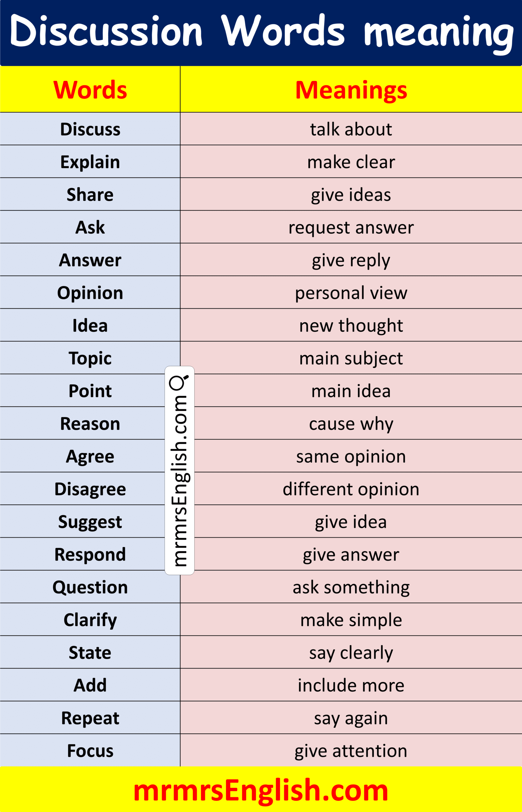Select the "Opinion" word cell
The width and height of the screenshot is (522, 812).
point(90,292)
